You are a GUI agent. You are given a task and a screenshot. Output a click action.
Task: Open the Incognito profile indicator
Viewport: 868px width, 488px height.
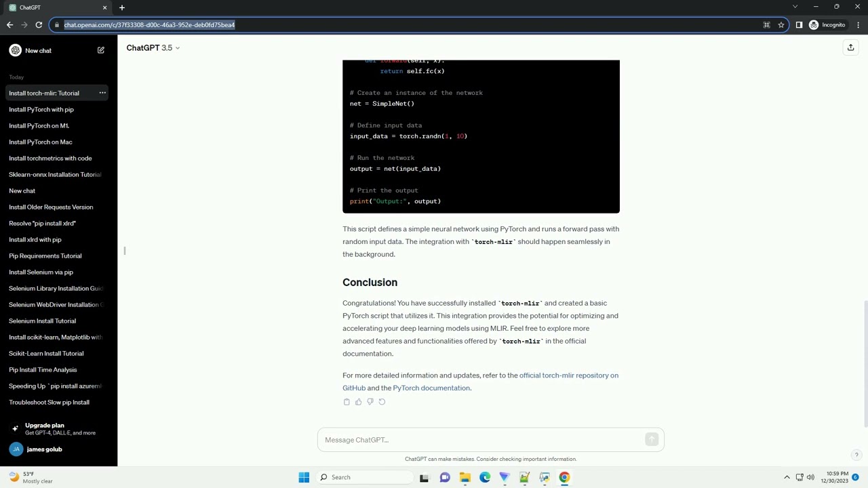(x=827, y=25)
